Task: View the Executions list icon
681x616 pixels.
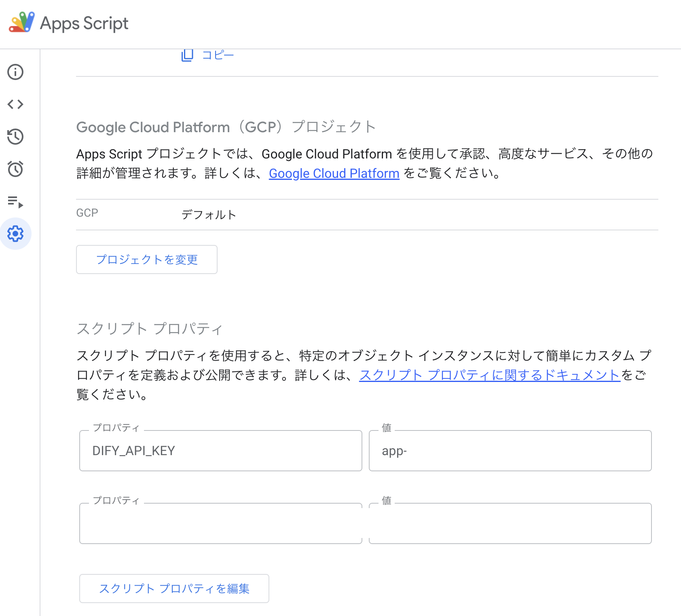Action: tap(15, 201)
